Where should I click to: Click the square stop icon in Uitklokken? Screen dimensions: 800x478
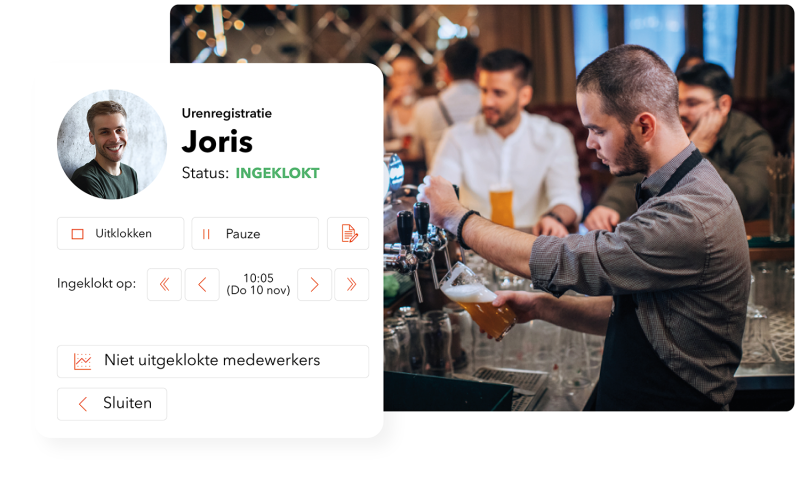coord(78,234)
